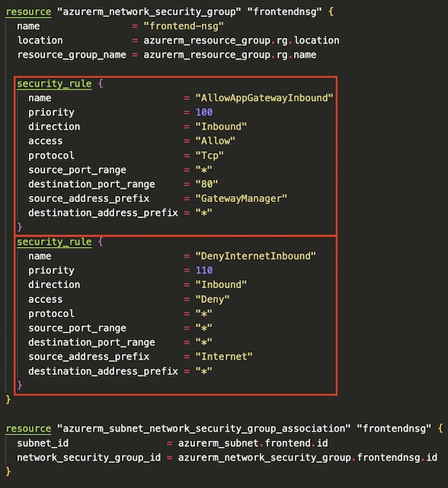The height and width of the screenshot is (488, 448).
Task: Click the priority key beside value 100
Action: pyautogui.click(x=51, y=112)
